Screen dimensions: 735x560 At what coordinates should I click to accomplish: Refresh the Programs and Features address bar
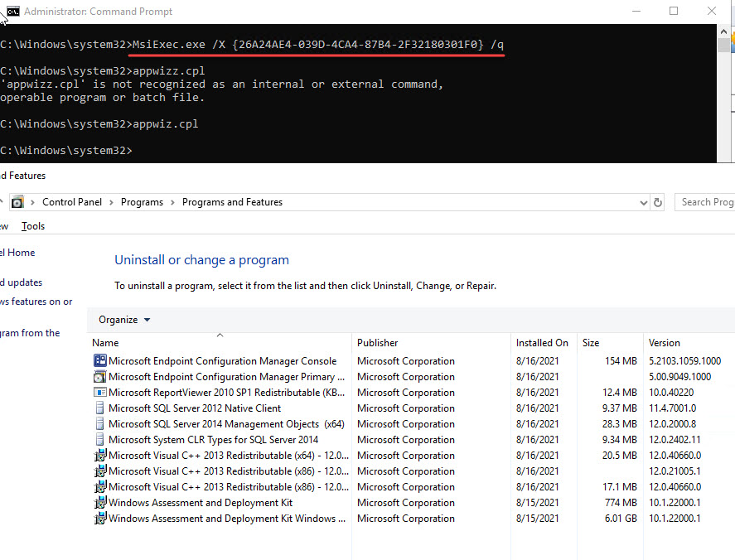[658, 202]
